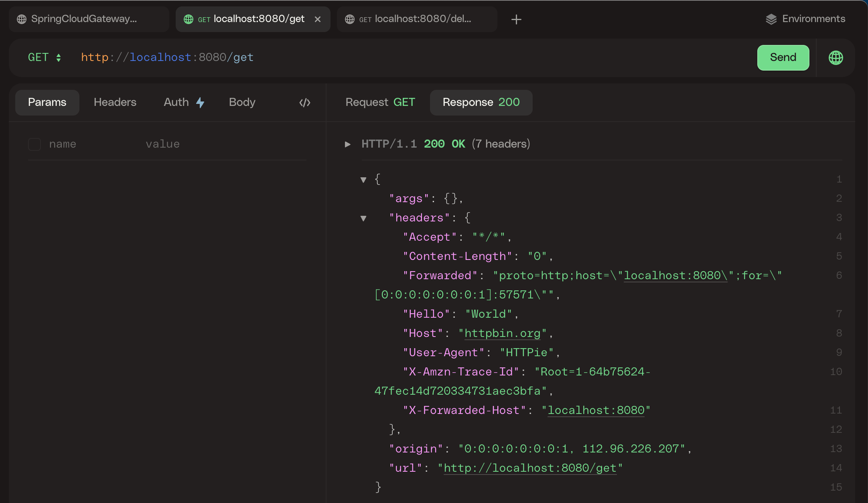This screenshot has width=868, height=503.
Task: Collapse the "headers" JSON node
Action: click(x=363, y=218)
